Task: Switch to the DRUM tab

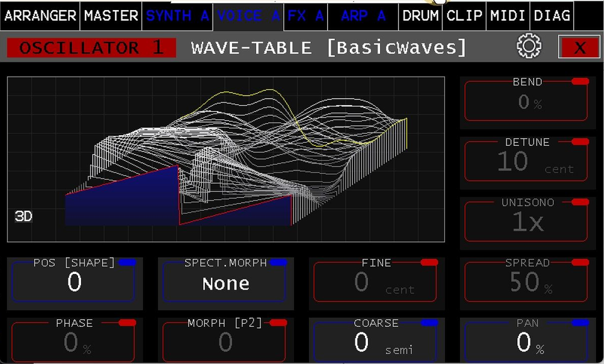Action: coord(420,16)
